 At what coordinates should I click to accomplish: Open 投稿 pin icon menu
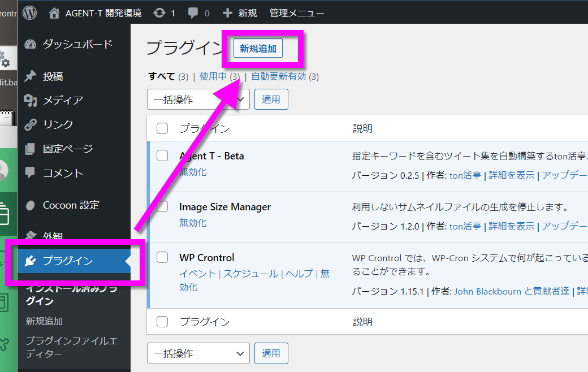31,76
